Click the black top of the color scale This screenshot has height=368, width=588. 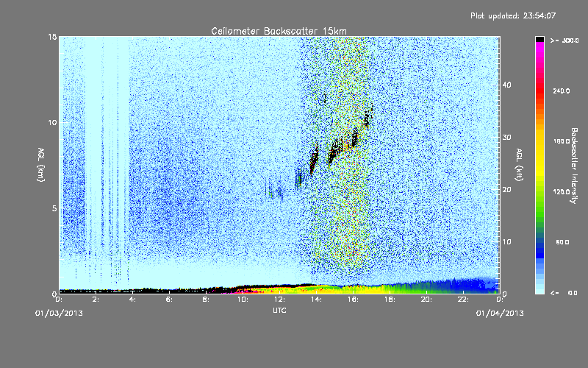click(539, 39)
